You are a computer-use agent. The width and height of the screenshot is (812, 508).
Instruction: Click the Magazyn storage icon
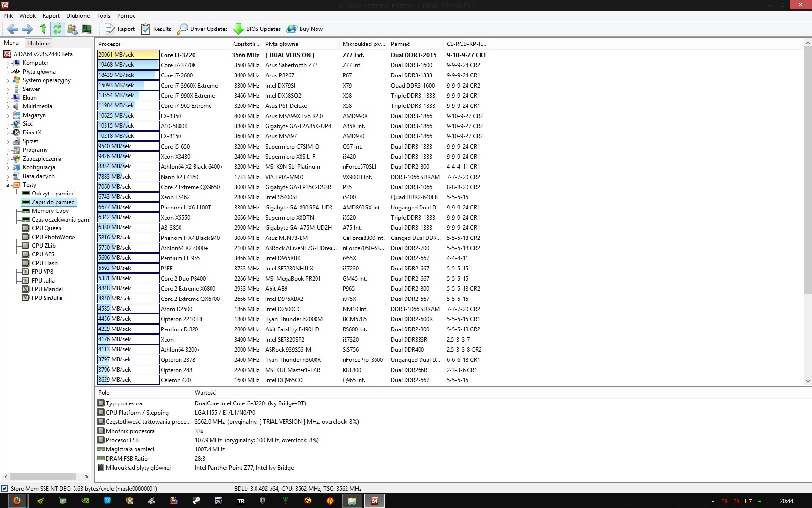16,115
